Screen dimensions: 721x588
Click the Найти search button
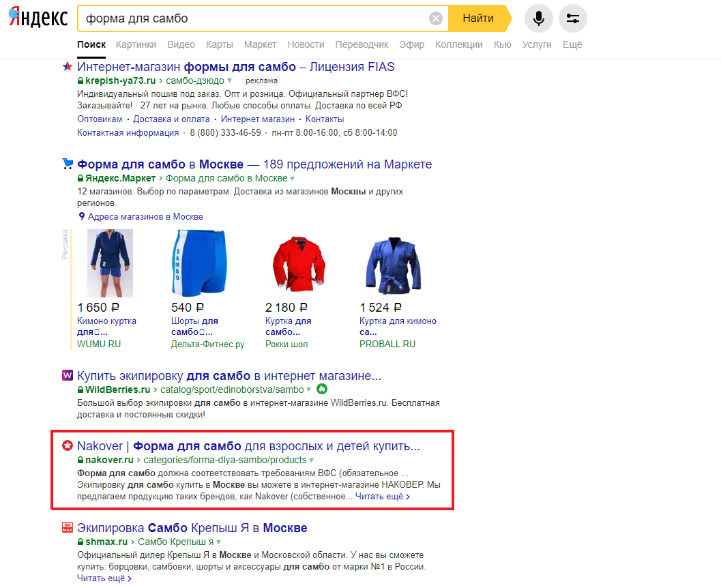[479, 18]
